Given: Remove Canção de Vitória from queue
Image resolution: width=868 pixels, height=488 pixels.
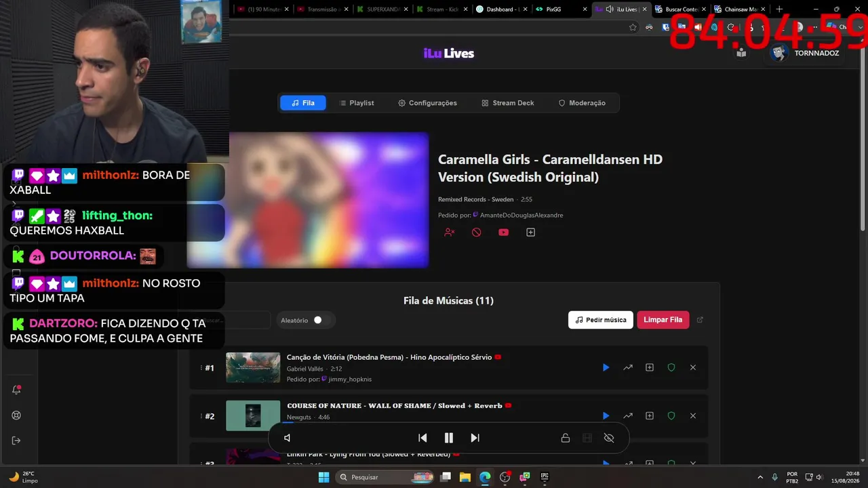Looking at the screenshot, I should 693,367.
